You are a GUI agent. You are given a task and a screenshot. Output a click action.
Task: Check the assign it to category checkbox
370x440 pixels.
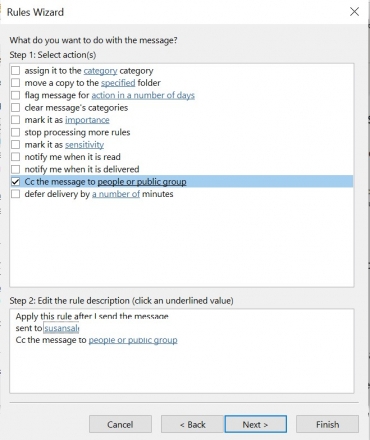[x=15, y=71]
